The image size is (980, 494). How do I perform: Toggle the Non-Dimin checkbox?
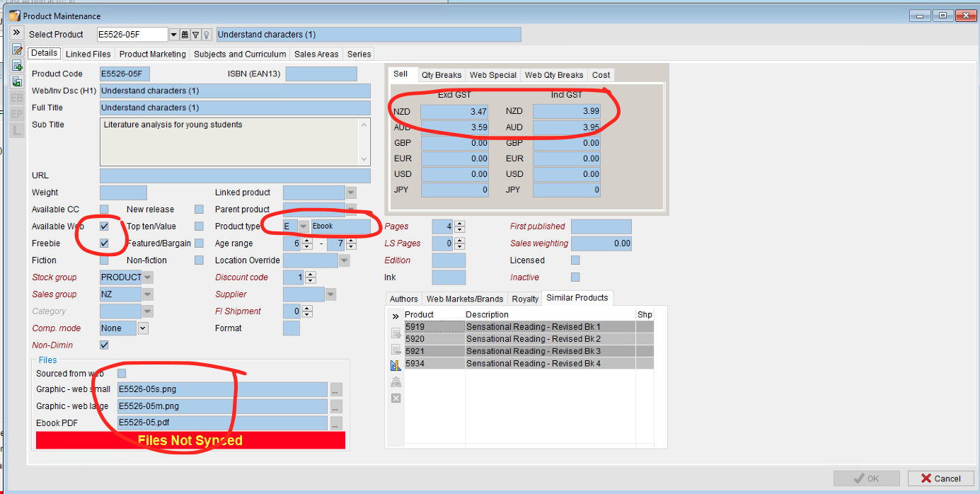(104, 345)
